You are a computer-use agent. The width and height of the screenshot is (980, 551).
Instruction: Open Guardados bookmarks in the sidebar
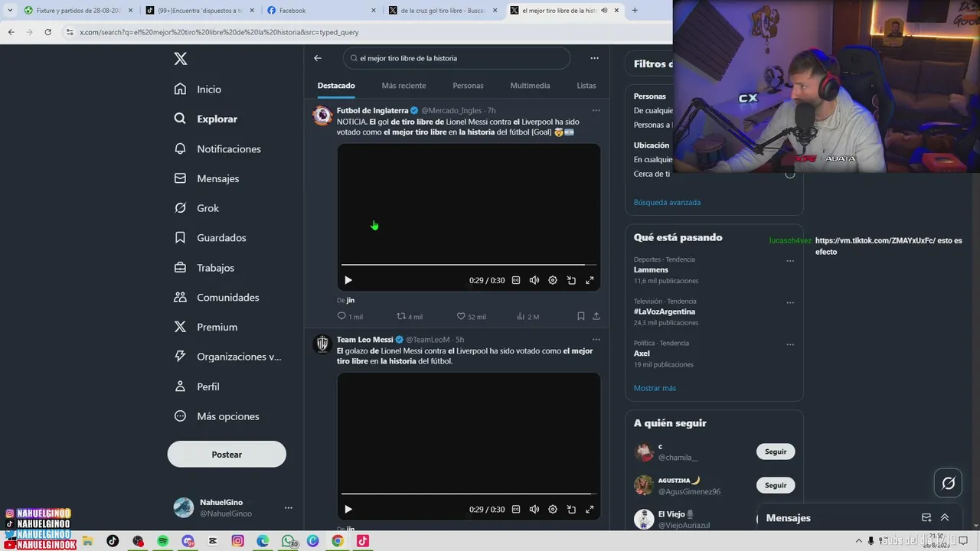[x=210, y=238]
